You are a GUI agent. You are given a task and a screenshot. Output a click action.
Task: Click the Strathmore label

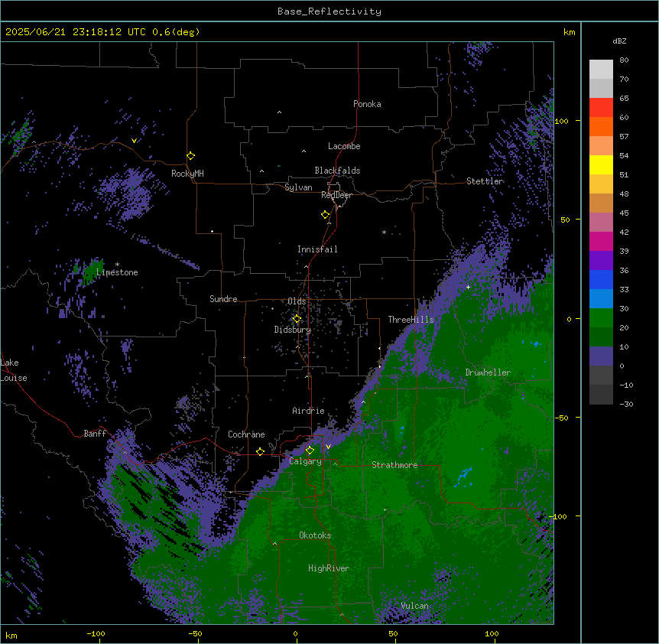tap(394, 465)
